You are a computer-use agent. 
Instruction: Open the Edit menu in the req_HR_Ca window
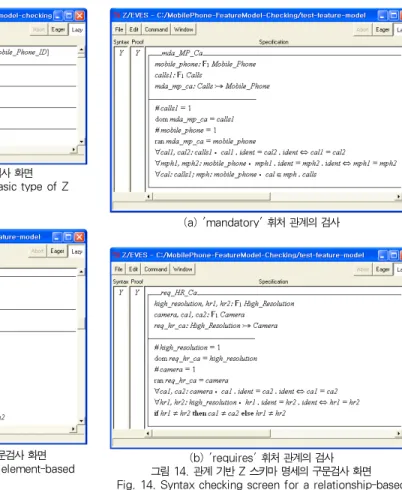point(133,269)
